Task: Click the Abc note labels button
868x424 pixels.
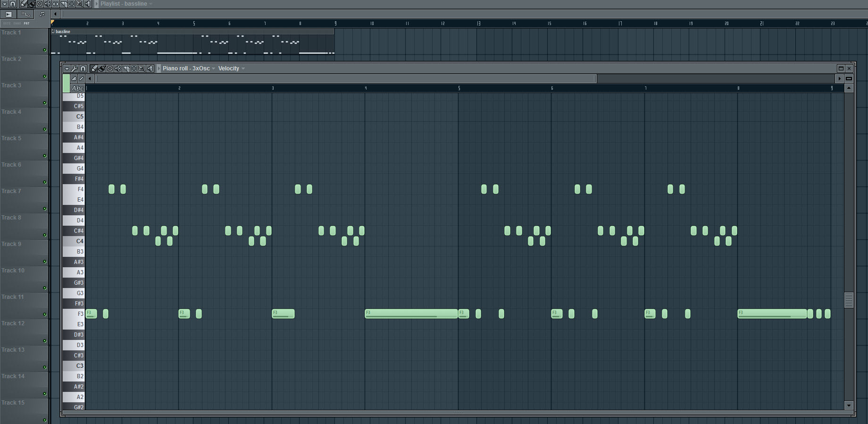Action: point(77,88)
